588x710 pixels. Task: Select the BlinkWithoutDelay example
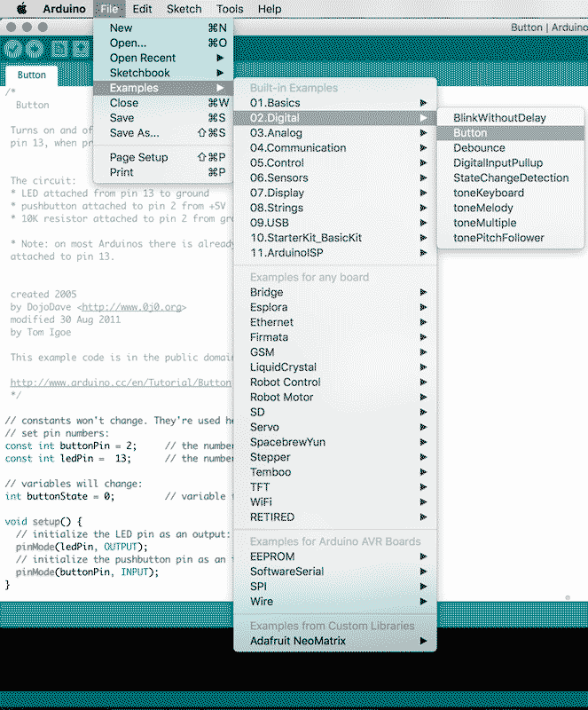pyautogui.click(x=511, y=118)
